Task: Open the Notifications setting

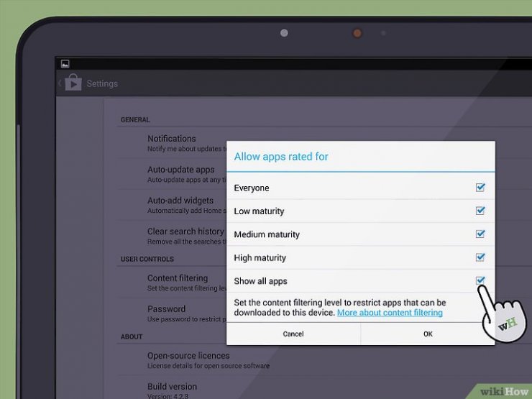Action: [x=172, y=143]
